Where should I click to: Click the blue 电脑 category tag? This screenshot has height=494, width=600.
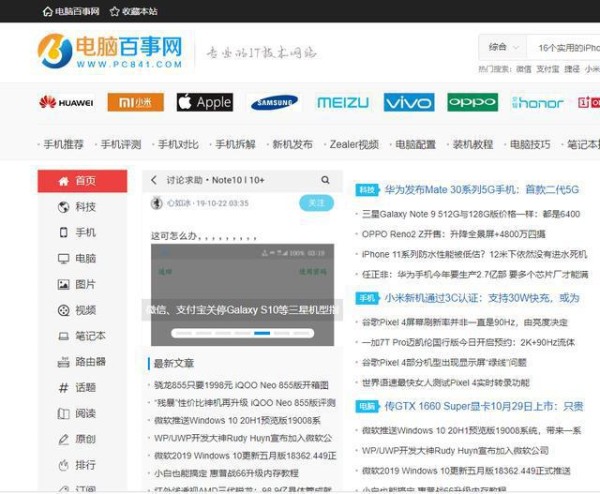pos(367,406)
